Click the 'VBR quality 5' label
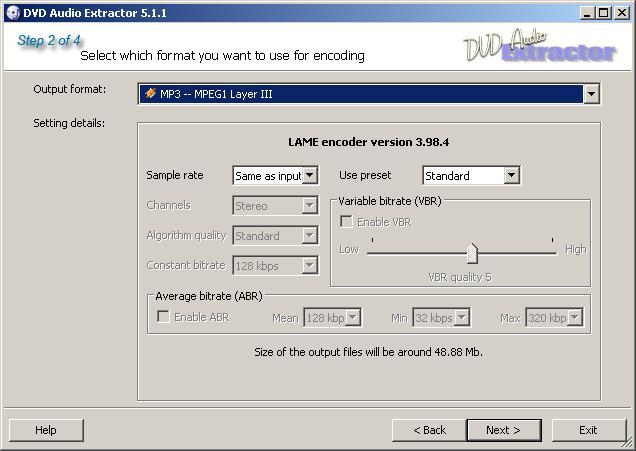This screenshot has width=636, height=451. coord(460,277)
